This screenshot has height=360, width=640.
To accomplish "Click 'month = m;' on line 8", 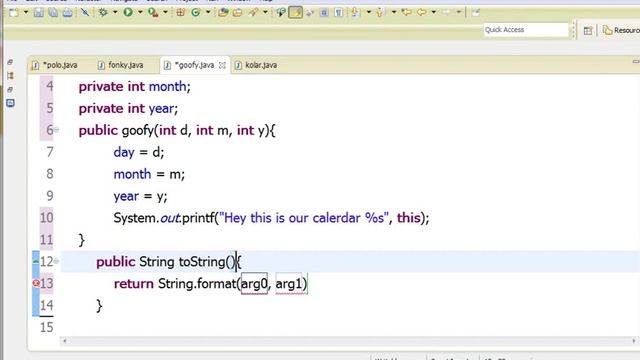I will pos(149,174).
